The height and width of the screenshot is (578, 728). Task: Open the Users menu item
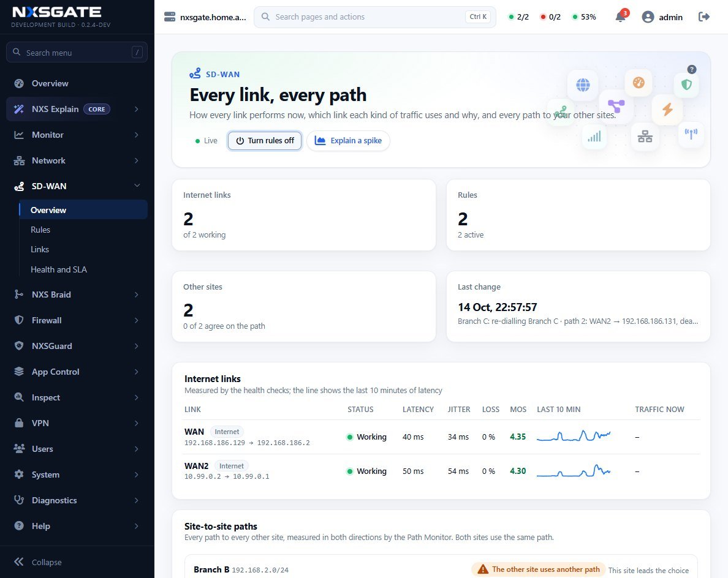(77, 449)
